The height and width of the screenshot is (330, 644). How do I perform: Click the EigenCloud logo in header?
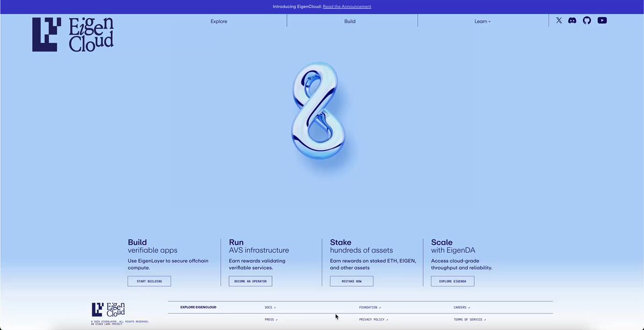pyautogui.click(x=73, y=34)
